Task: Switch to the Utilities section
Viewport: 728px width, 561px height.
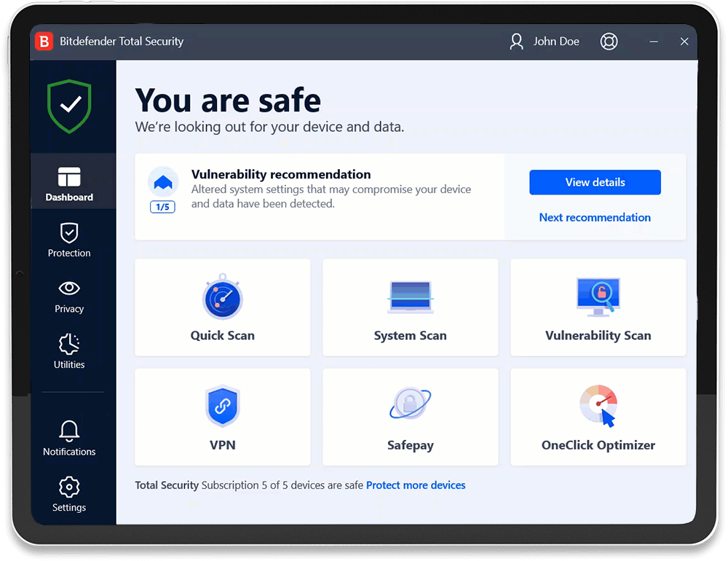Action: (69, 351)
